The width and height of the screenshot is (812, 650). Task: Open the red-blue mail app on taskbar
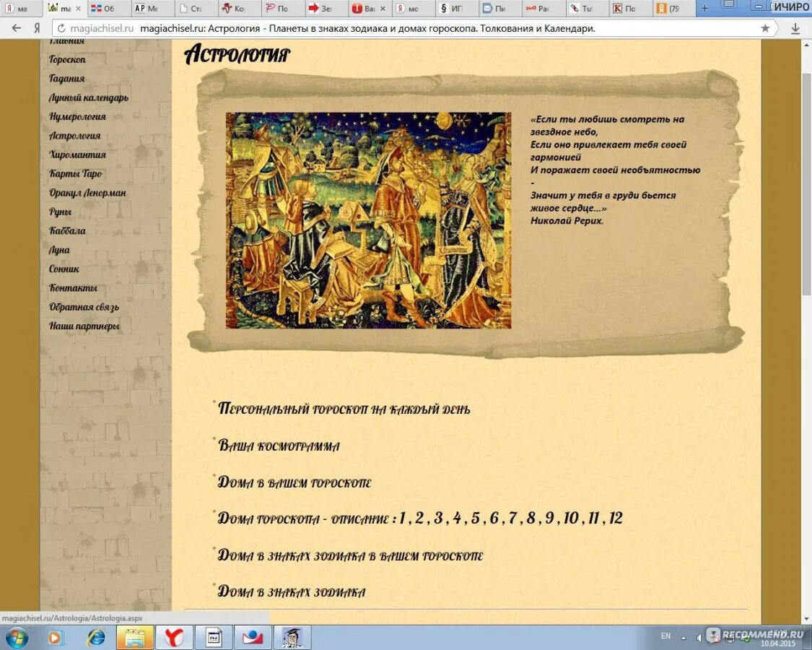[x=253, y=638]
